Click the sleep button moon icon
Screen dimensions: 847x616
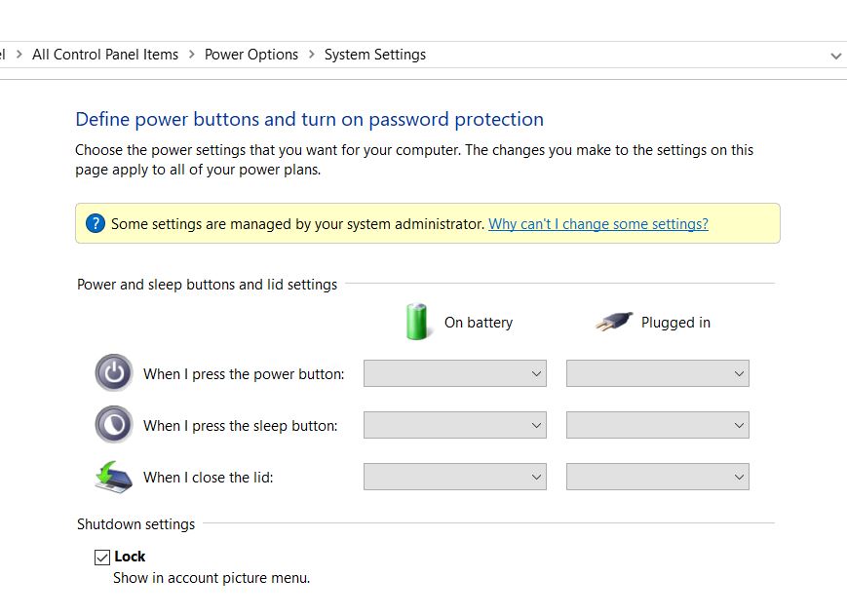[114, 425]
